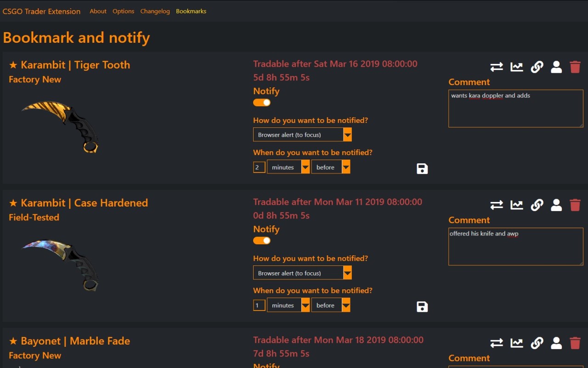Delete Karambit Case Hardened bookmark with trash icon
The height and width of the screenshot is (368, 588).
[x=575, y=205]
